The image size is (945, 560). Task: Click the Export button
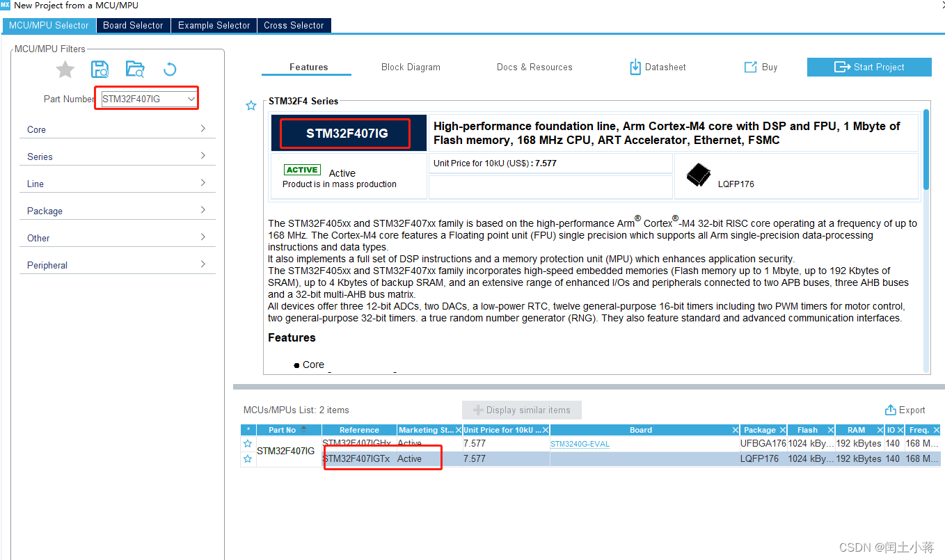coord(905,410)
